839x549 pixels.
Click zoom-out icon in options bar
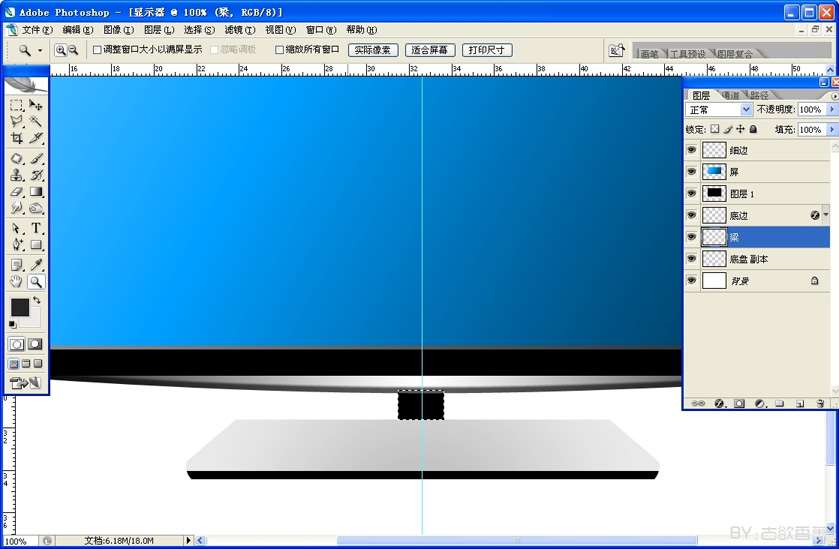pos(73,50)
